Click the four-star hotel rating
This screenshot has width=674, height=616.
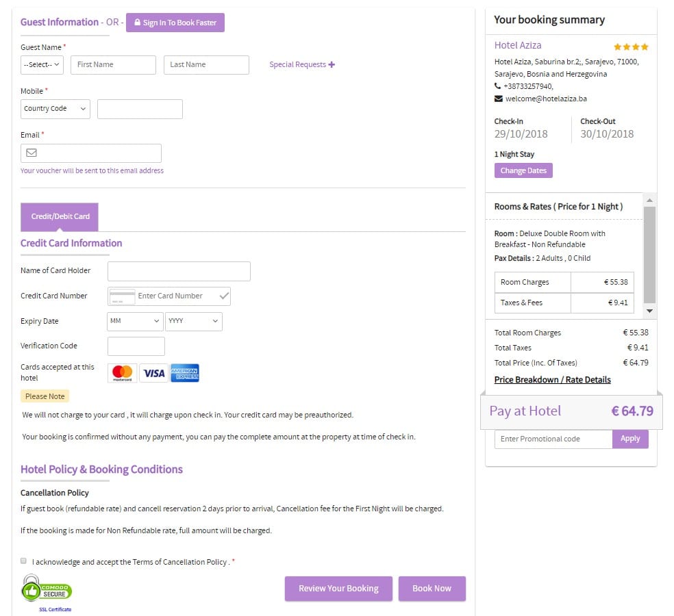click(x=631, y=47)
